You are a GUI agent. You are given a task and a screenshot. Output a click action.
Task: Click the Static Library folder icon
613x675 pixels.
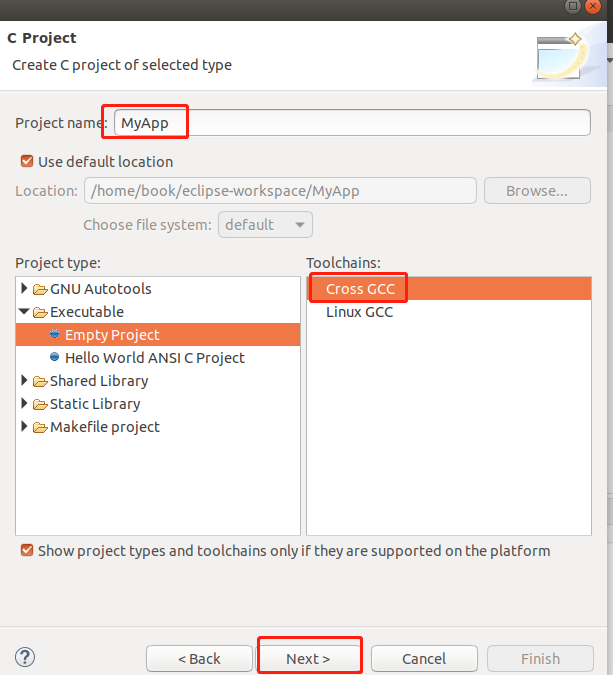tap(40, 404)
